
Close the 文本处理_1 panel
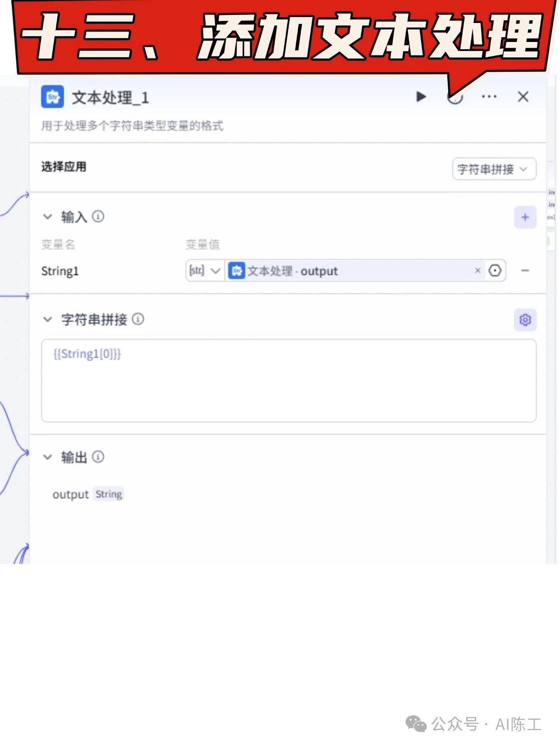(523, 97)
